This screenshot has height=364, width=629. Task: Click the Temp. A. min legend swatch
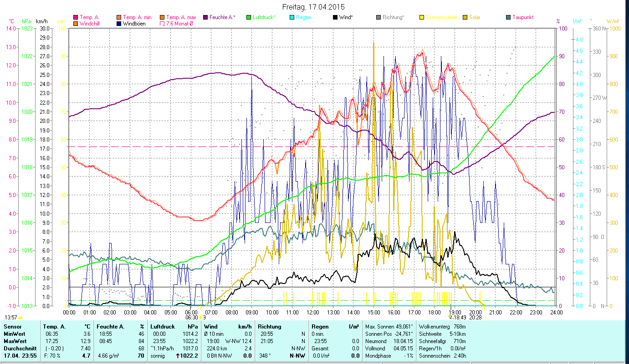pyautogui.click(x=119, y=18)
